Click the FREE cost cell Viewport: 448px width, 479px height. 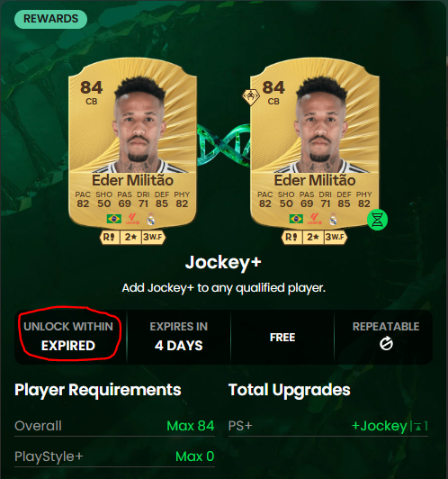click(x=282, y=337)
